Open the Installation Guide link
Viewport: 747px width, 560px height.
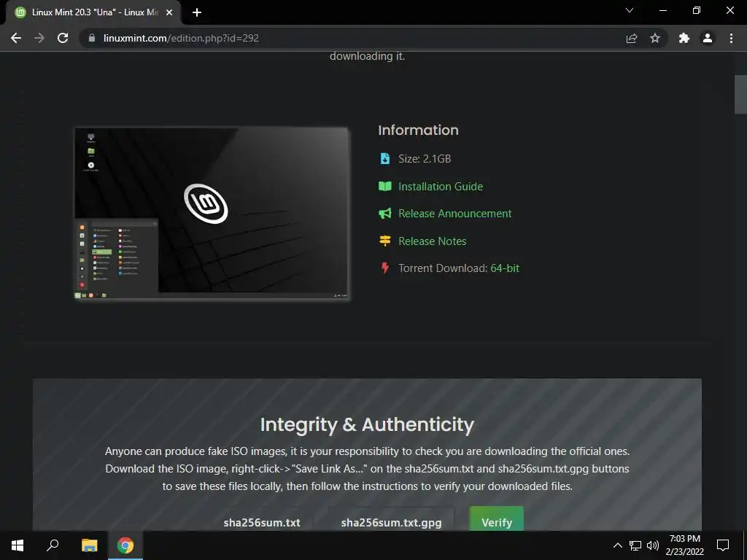tap(441, 186)
